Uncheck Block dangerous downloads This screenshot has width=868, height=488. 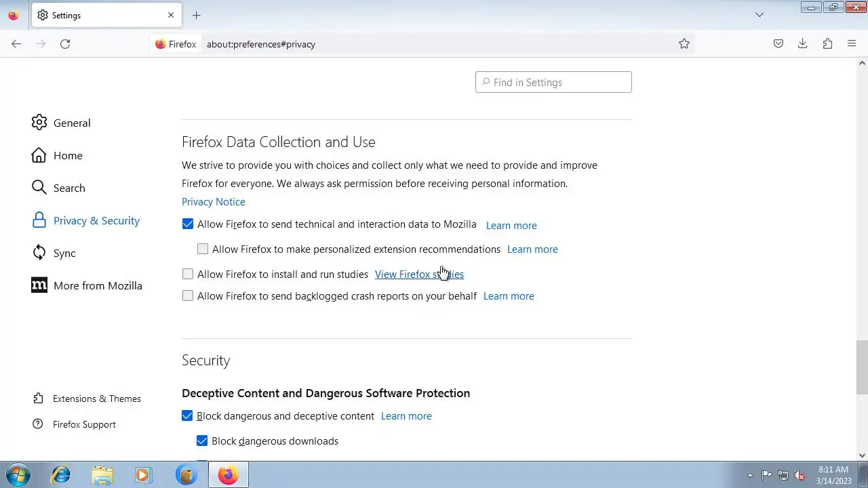click(202, 441)
